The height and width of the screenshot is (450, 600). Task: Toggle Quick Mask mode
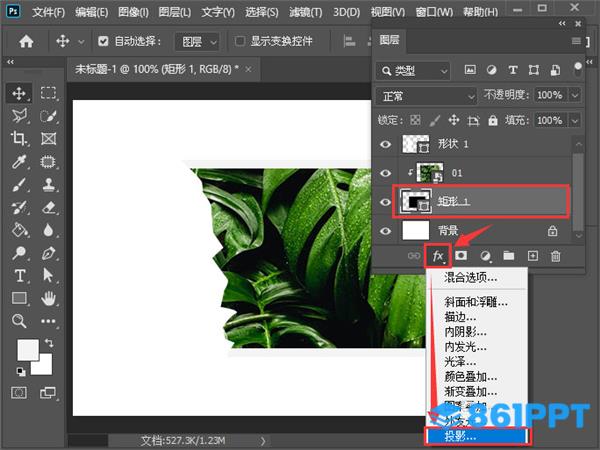click(19, 393)
